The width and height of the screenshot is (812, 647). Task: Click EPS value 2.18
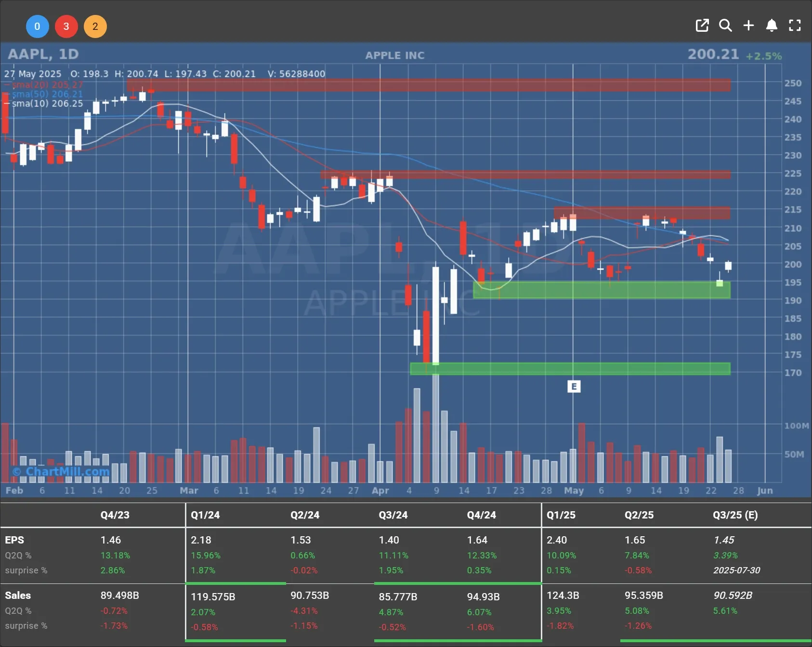pos(201,540)
